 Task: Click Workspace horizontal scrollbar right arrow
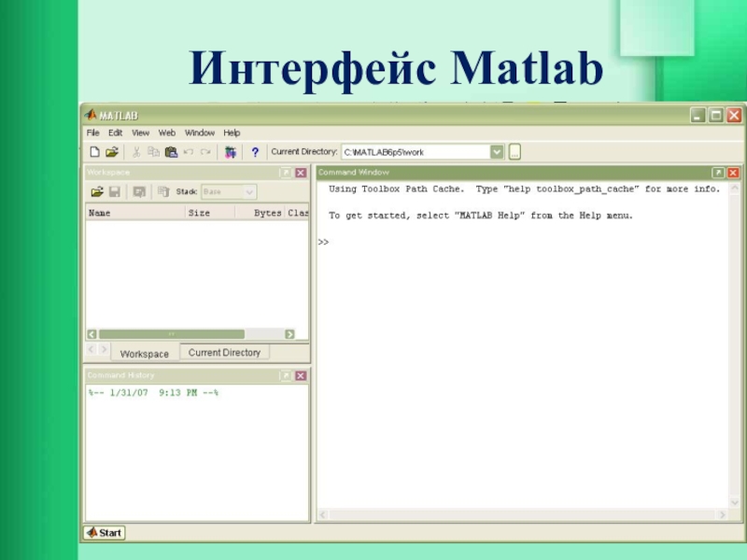(x=289, y=334)
